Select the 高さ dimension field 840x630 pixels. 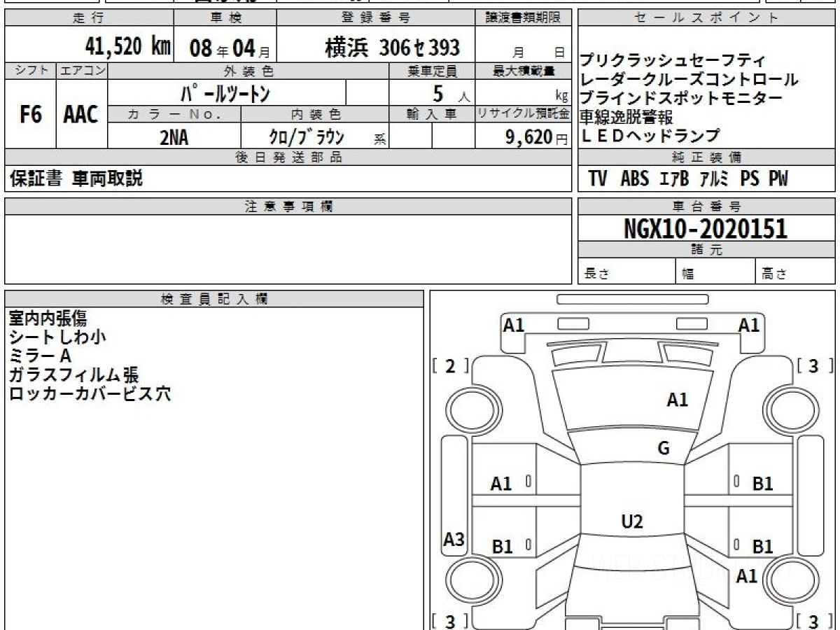coord(797,272)
